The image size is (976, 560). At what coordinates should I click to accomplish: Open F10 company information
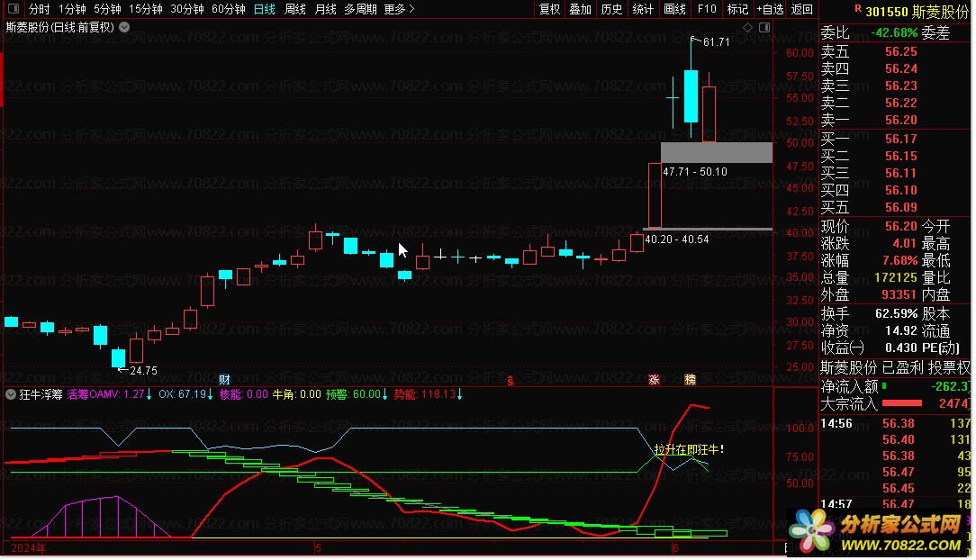point(707,9)
